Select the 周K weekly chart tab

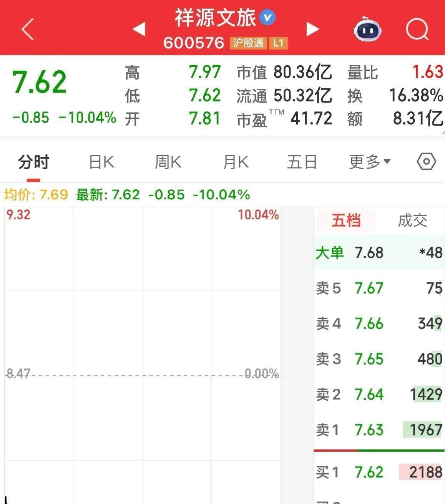[168, 162]
